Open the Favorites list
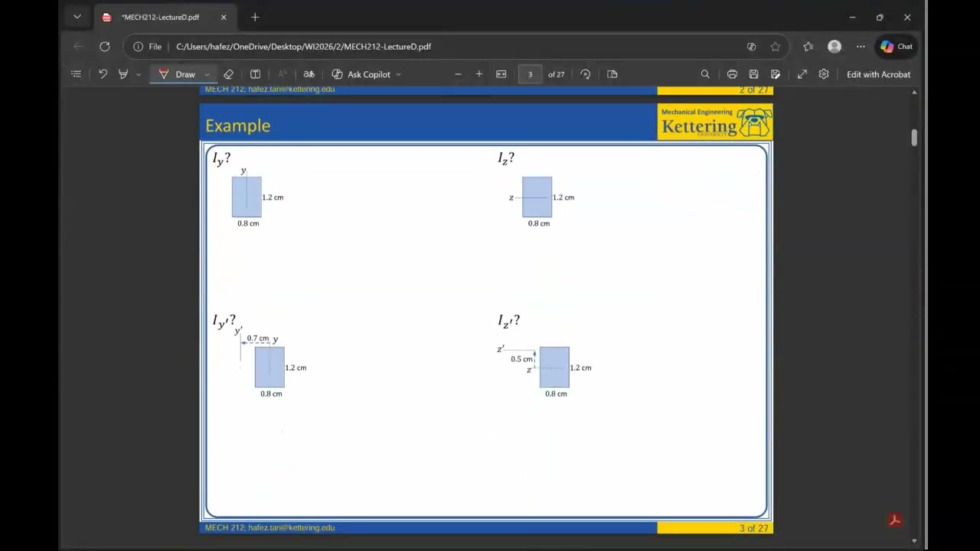 point(808,47)
